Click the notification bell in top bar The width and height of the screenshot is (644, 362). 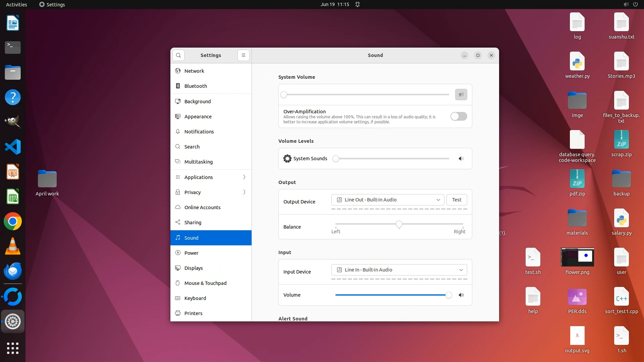(358, 4)
